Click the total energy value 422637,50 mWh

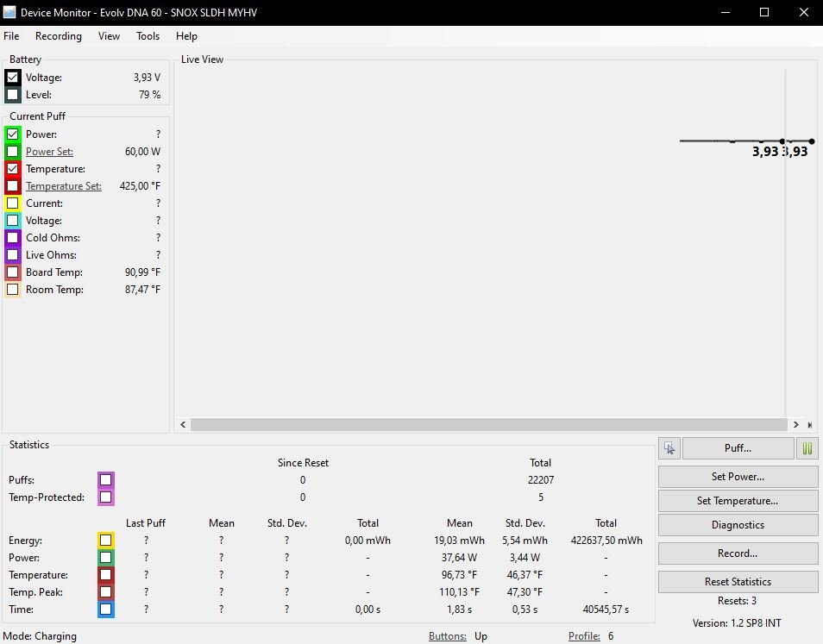click(x=606, y=541)
